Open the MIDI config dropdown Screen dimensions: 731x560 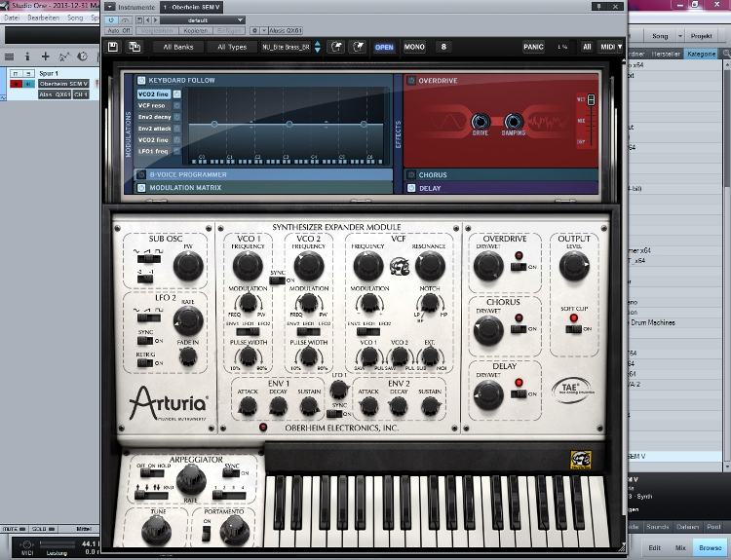click(x=611, y=47)
